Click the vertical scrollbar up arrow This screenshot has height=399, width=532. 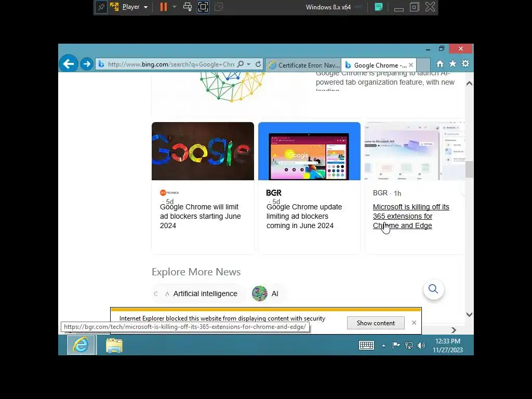469,84
